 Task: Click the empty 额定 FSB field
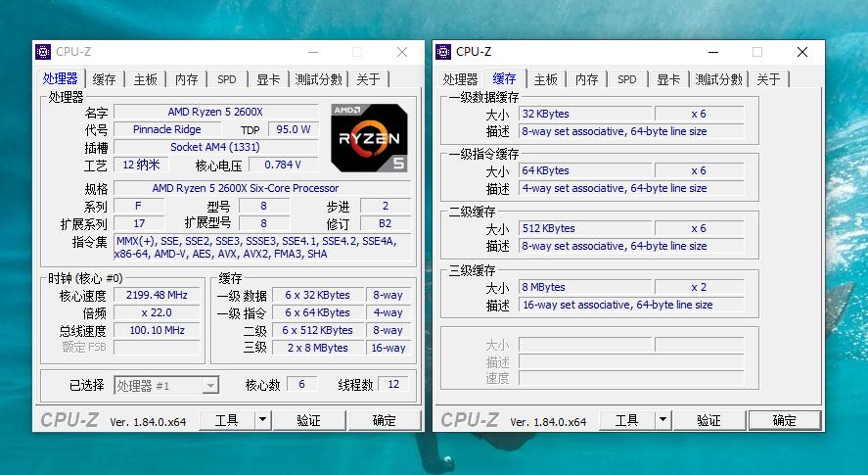[x=157, y=348]
